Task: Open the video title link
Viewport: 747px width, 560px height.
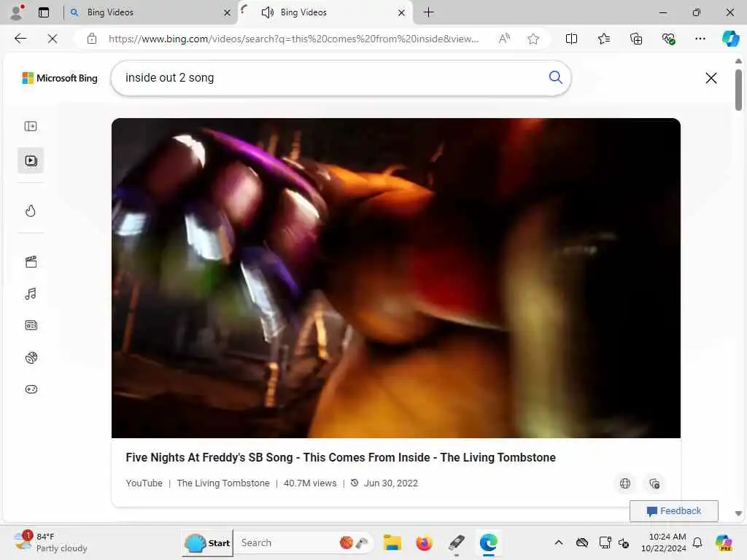Action: tap(341, 457)
